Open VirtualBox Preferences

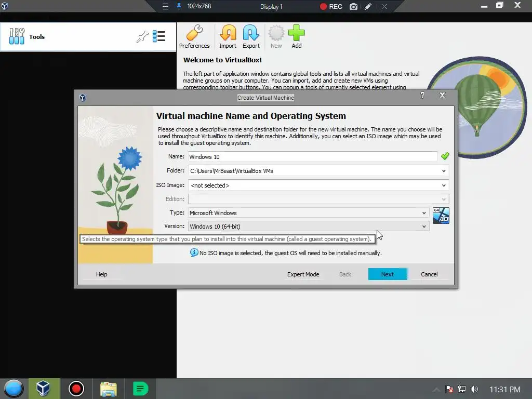point(194,37)
